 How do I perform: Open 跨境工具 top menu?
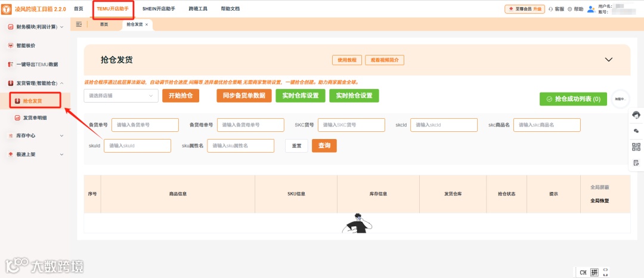click(x=198, y=8)
